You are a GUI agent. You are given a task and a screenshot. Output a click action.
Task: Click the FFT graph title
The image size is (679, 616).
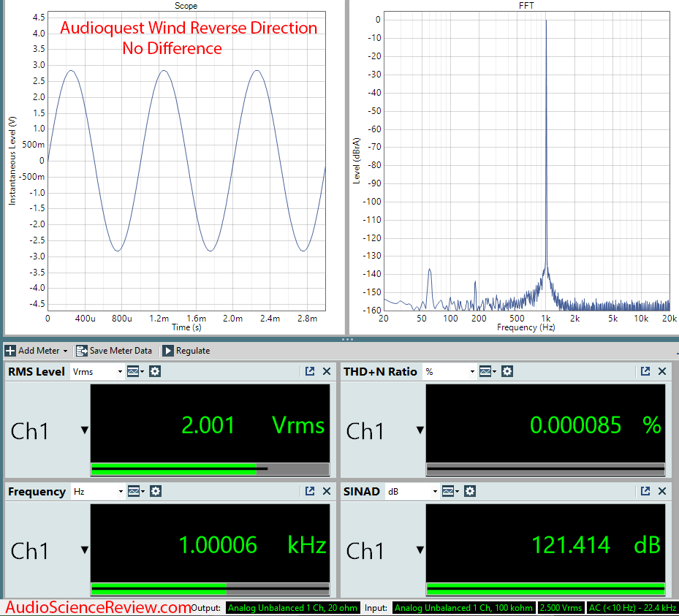pos(526,6)
